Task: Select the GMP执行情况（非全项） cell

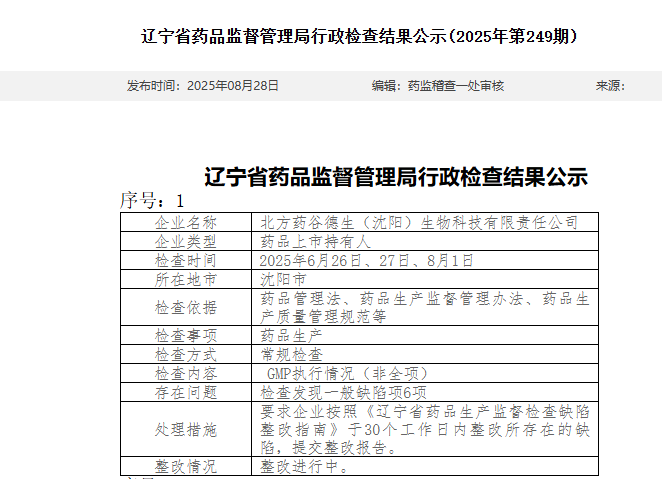Action: point(332,373)
